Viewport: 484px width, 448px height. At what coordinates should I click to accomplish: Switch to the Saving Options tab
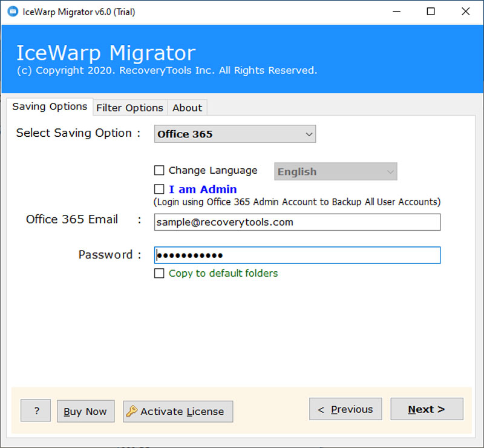point(50,107)
